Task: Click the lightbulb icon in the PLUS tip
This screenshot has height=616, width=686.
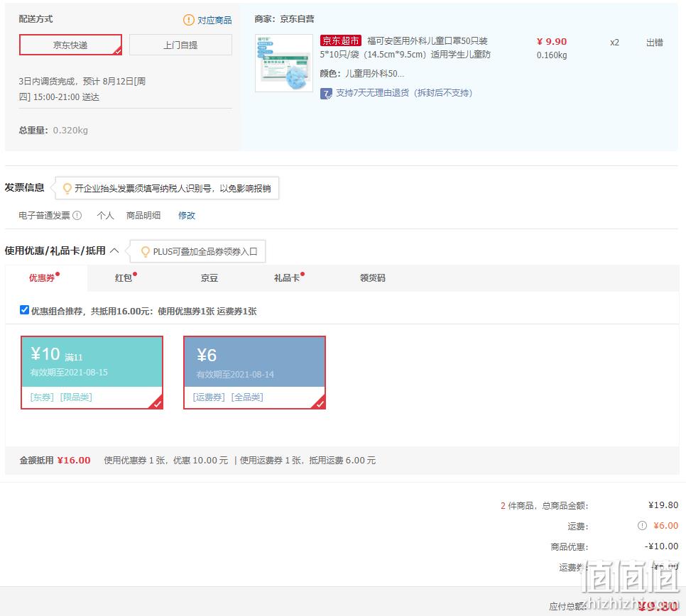Action: pyautogui.click(x=146, y=252)
